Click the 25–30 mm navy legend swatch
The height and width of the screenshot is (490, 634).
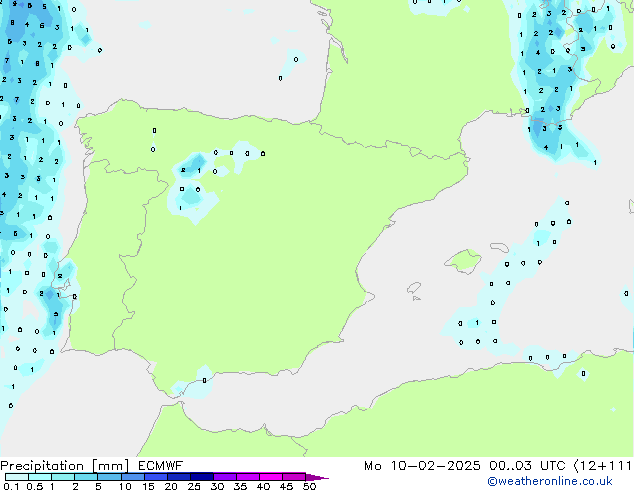(x=201, y=477)
